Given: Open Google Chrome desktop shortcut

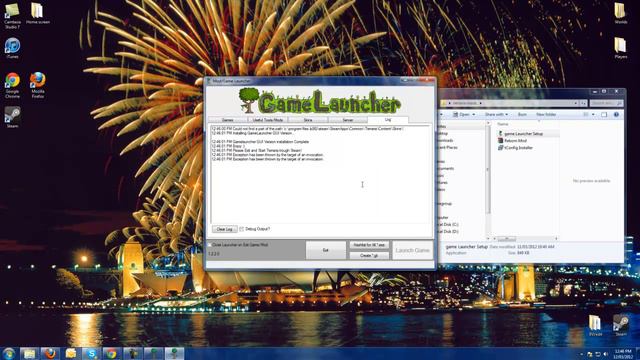Looking at the screenshot, I should 12,86.
